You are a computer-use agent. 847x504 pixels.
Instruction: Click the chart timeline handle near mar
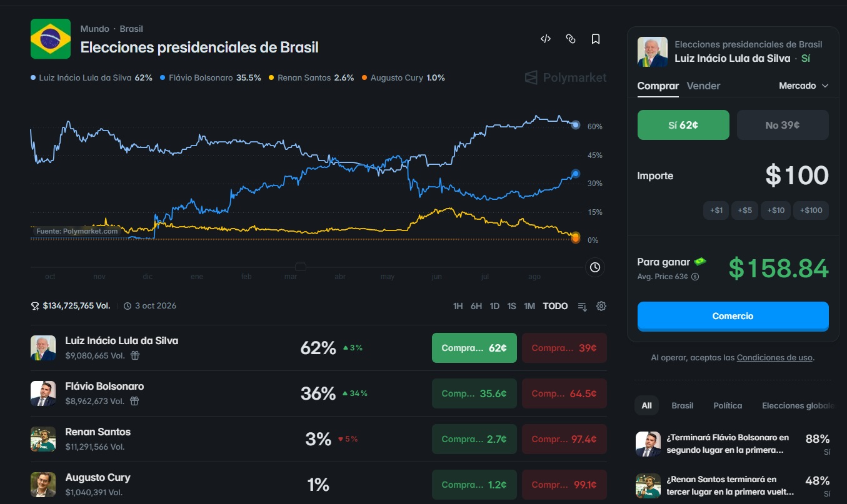(300, 267)
